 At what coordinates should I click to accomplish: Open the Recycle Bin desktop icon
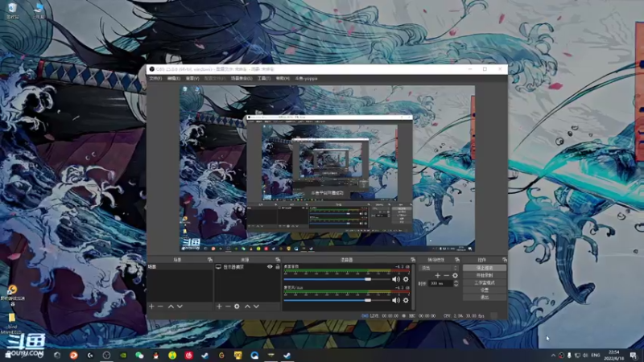pos(12,10)
